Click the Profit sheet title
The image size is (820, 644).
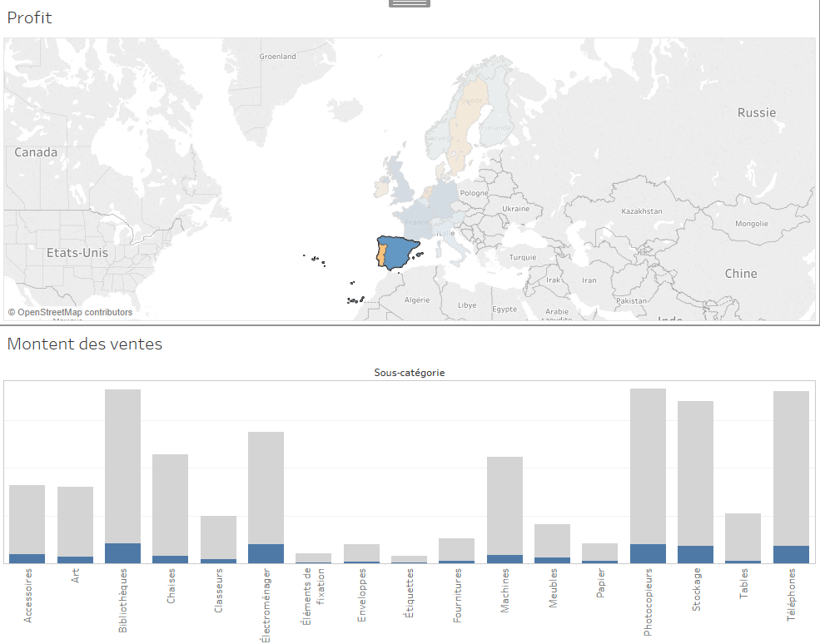29,17
